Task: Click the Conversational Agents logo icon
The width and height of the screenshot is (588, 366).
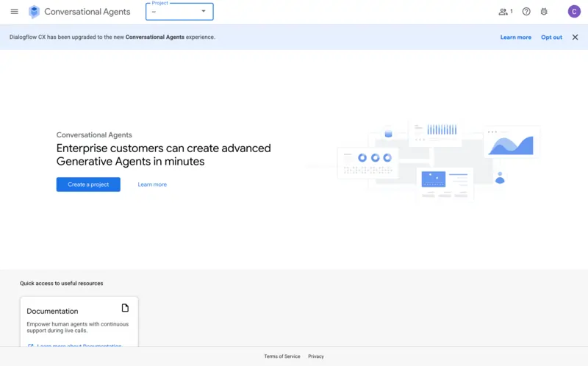Action: pyautogui.click(x=34, y=12)
